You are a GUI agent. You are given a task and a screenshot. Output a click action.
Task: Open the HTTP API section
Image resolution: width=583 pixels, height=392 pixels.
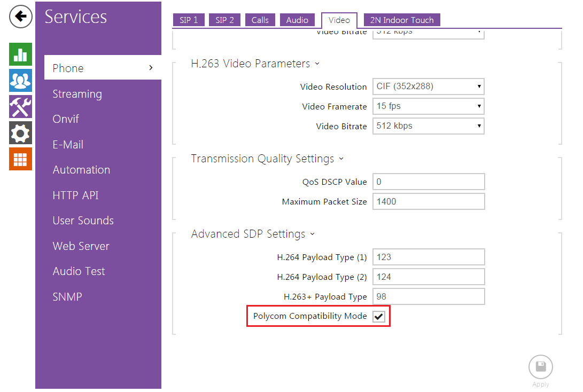point(75,195)
